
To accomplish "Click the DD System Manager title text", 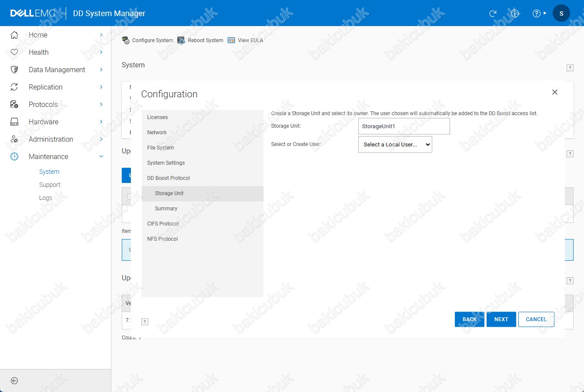I will [x=109, y=13].
